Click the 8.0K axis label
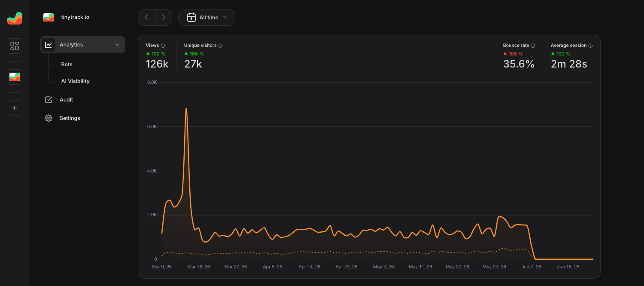 pos(152,82)
